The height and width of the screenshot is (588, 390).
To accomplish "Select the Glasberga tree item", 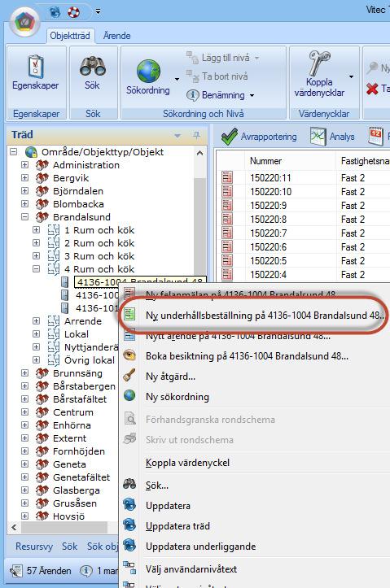I will coord(77,490).
